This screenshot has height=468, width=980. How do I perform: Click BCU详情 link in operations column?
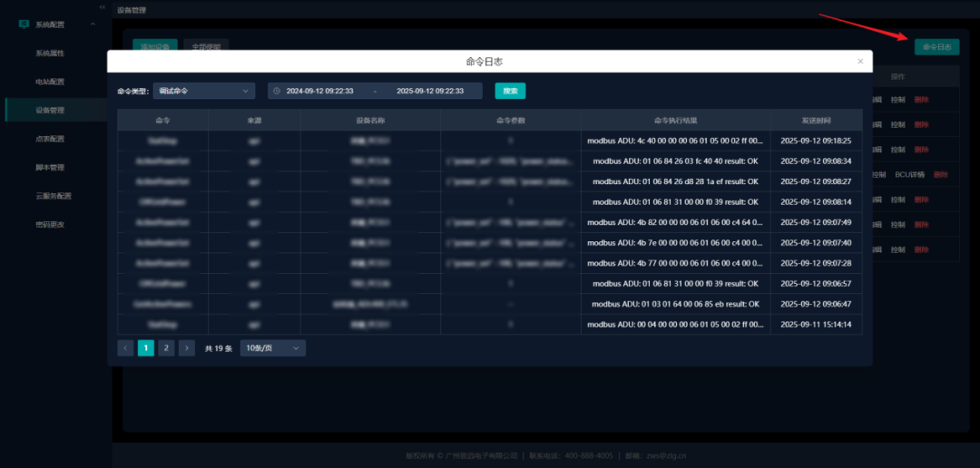click(x=909, y=174)
